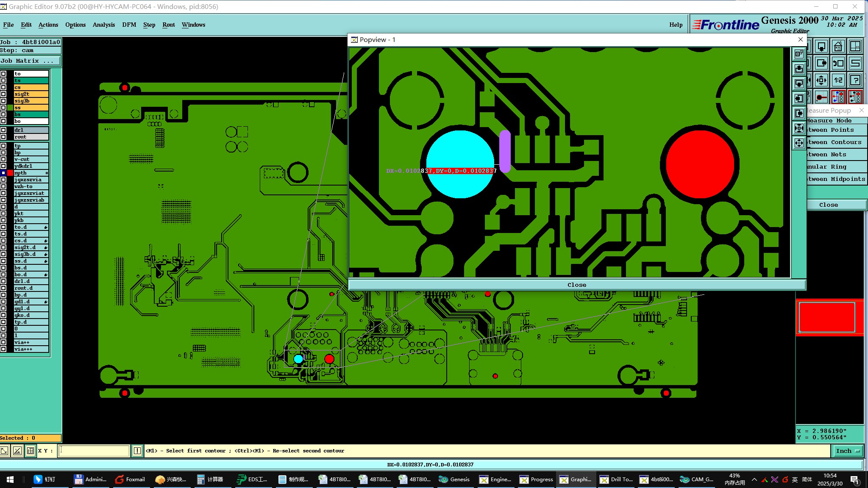
Task: Toggle visibility checkbox for npth layer
Action: click(x=3, y=173)
